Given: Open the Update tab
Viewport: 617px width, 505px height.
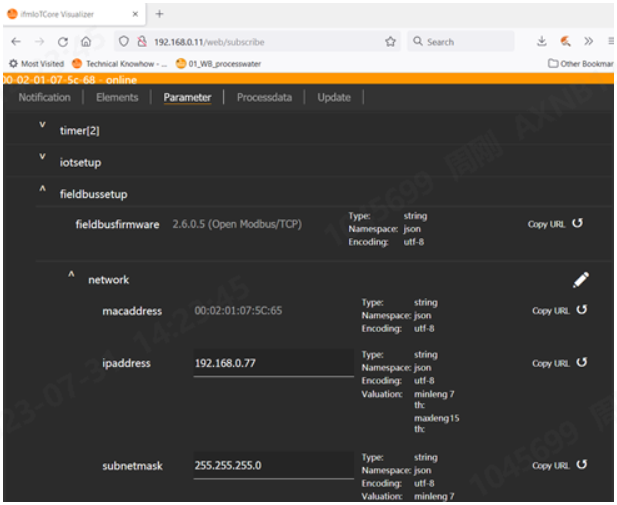Looking at the screenshot, I should 334,97.
